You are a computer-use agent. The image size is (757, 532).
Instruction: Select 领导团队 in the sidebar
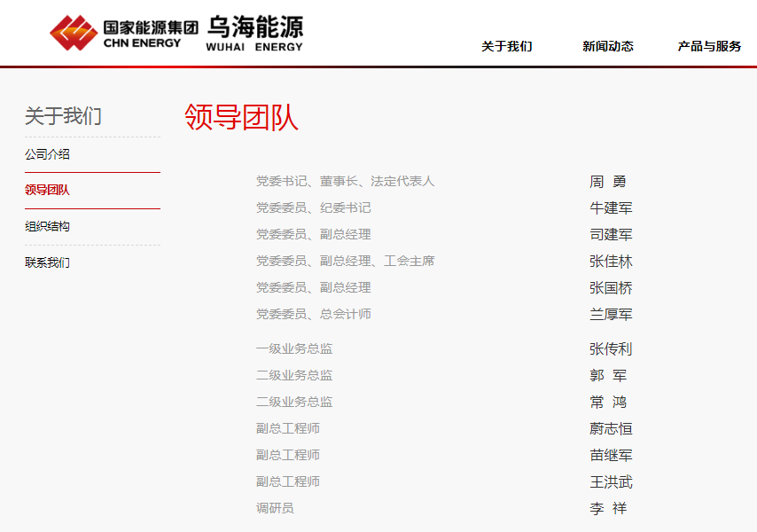pos(44,190)
